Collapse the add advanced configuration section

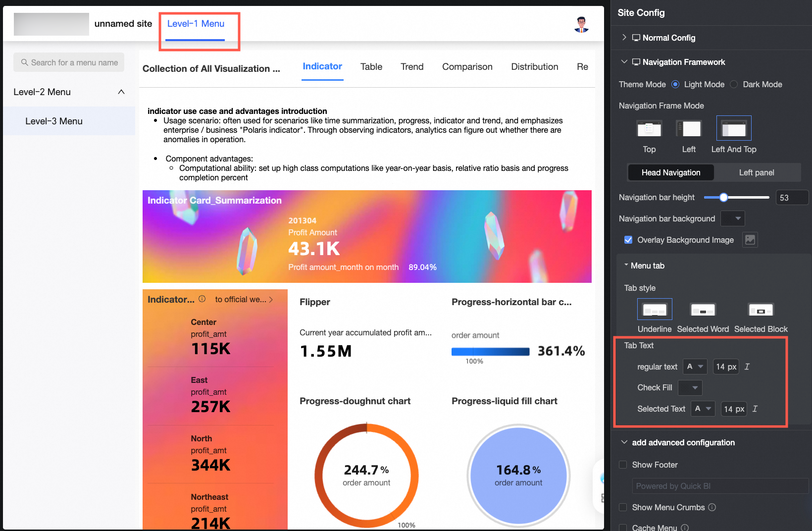pos(624,442)
